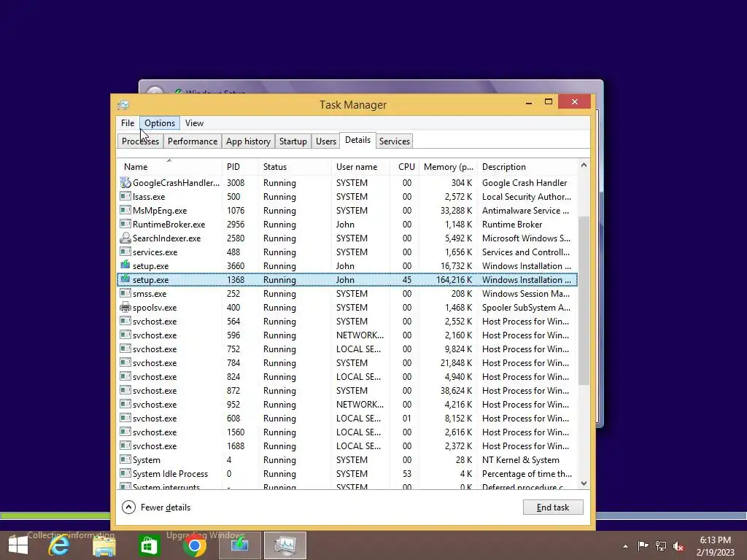Viewport: 747px width, 560px height.
Task: Switch to the Processes tab
Action: pyautogui.click(x=140, y=141)
